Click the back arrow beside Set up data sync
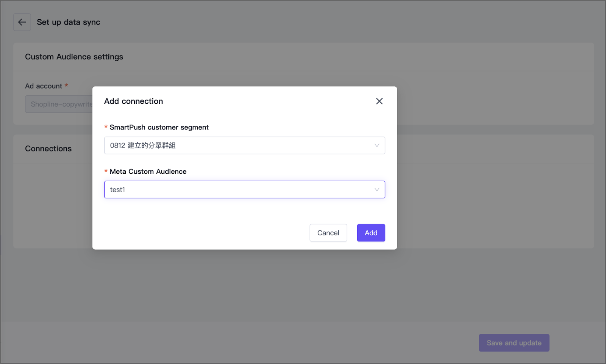 pos(22,22)
